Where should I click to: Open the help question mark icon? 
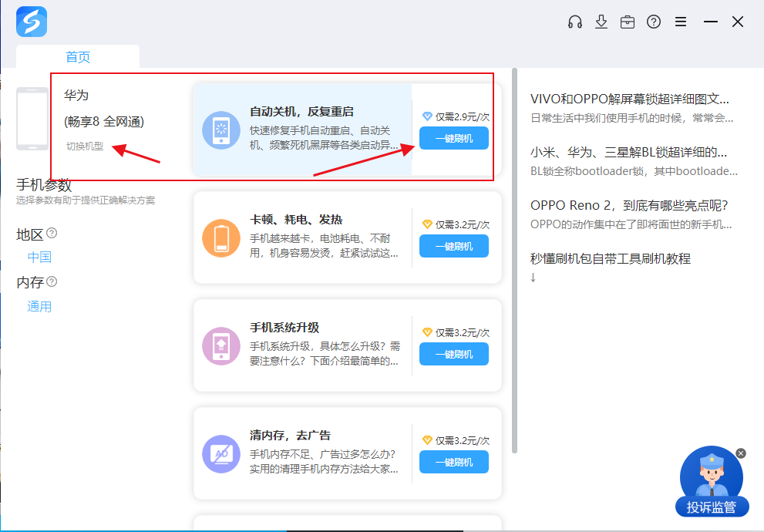pos(654,22)
